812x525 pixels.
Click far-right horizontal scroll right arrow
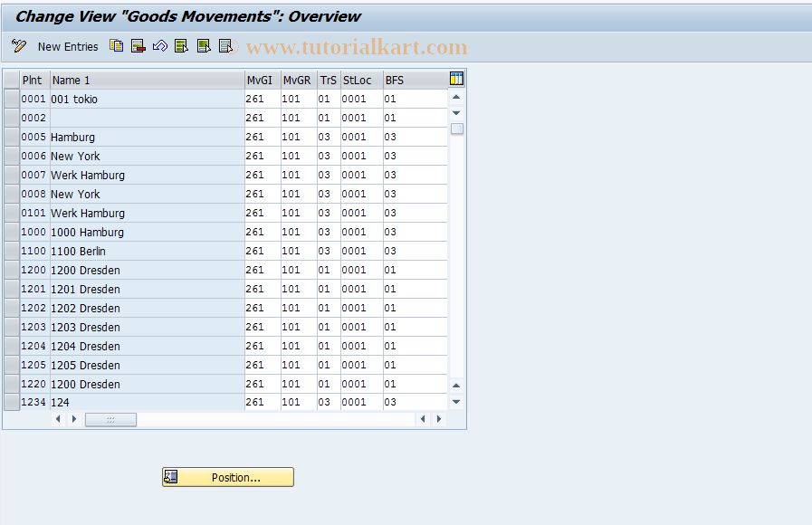point(439,419)
